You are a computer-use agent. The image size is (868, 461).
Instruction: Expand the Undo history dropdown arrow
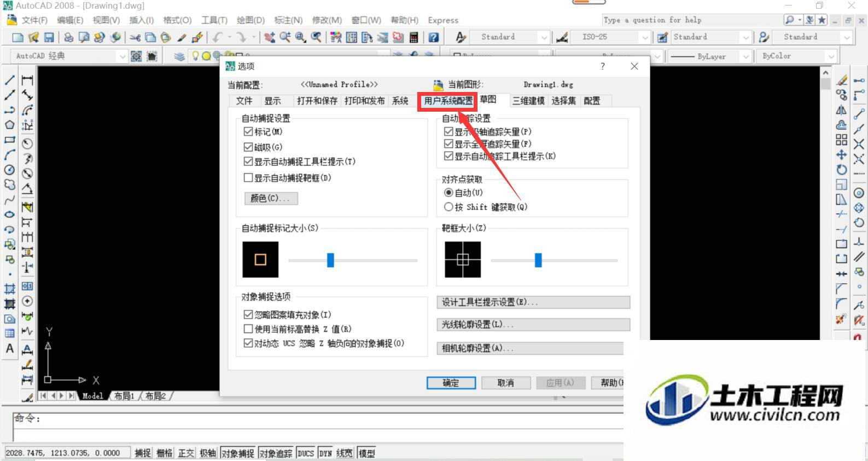[x=230, y=37]
